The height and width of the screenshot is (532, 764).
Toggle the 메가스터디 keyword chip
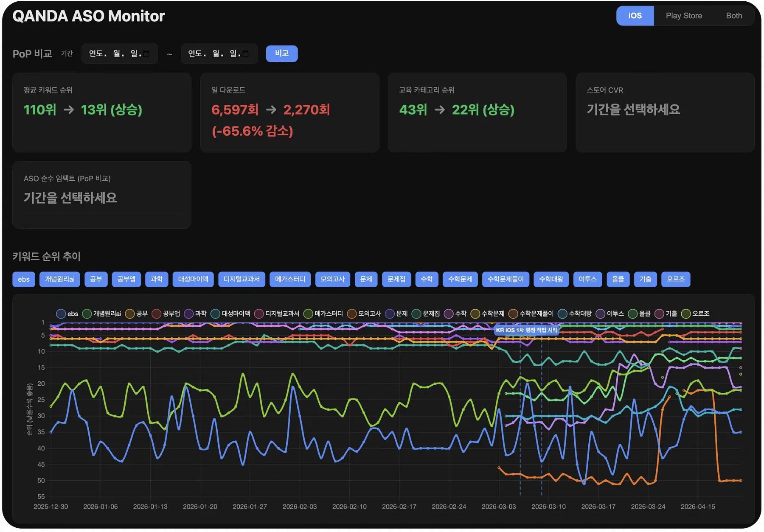tap(290, 279)
